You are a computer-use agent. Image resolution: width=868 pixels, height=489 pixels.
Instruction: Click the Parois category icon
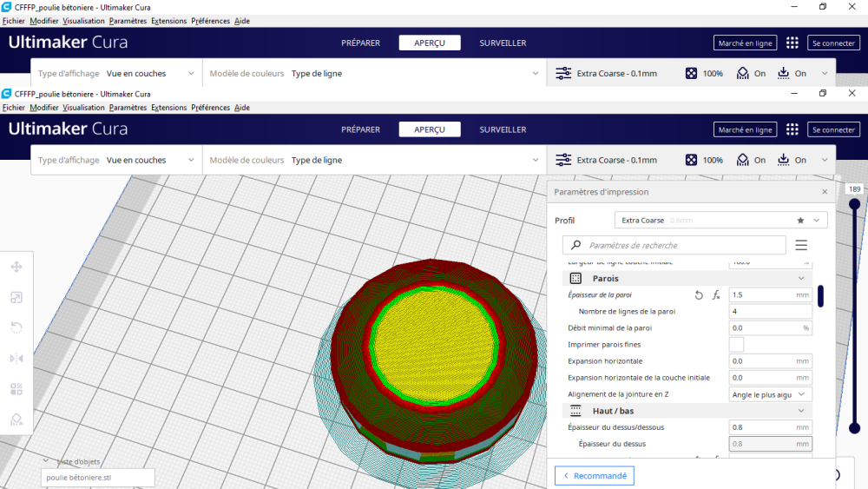click(x=575, y=278)
